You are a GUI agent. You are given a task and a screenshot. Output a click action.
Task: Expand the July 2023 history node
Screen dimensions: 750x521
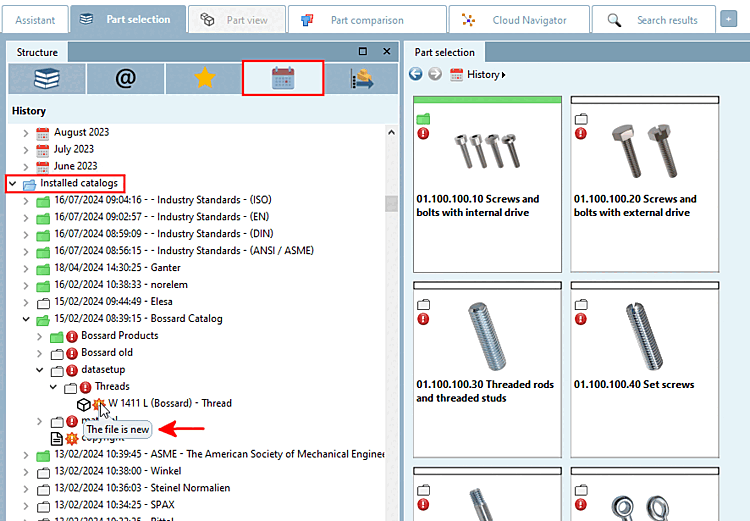(26, 150)
